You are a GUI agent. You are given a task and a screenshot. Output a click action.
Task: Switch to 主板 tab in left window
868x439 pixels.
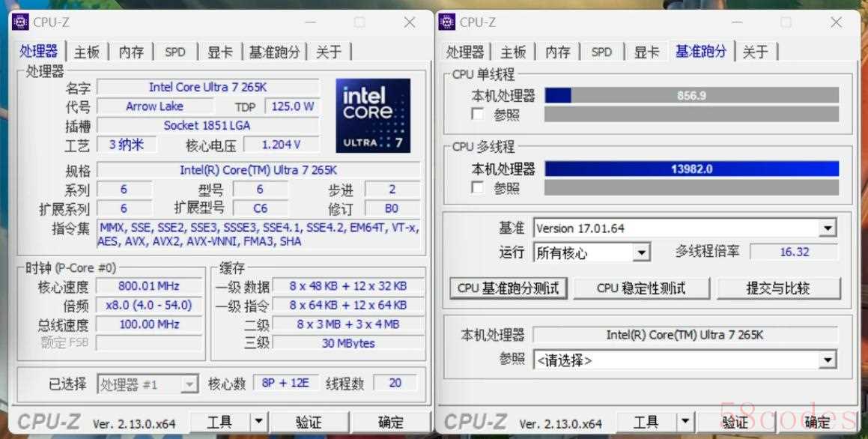point(87,52)
